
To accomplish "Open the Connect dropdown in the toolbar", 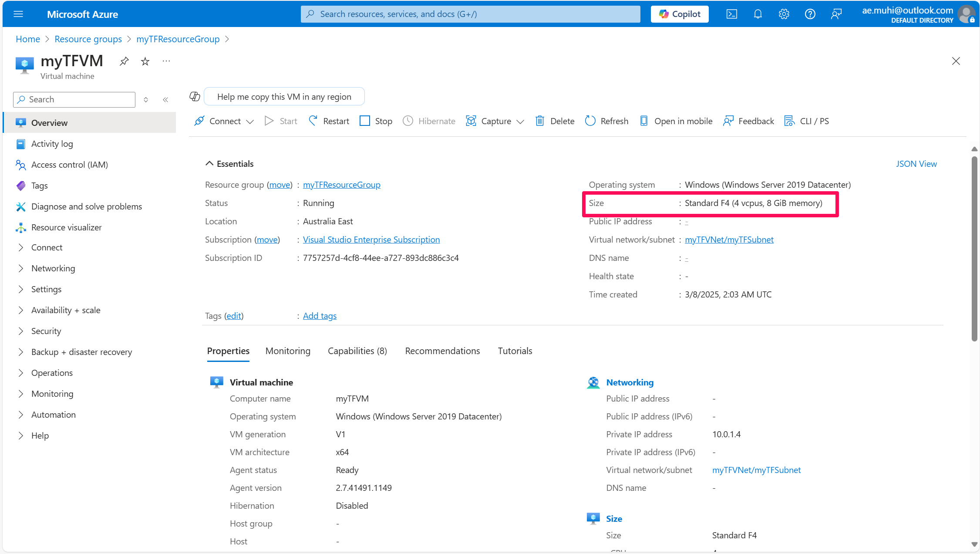I will pyautogui.click(x=224, y=121).
